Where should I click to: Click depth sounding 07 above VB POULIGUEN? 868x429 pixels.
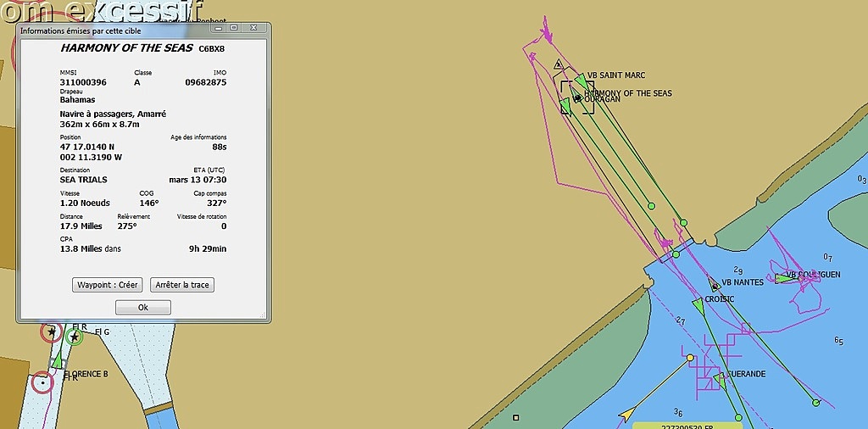[x=827, y=257]
